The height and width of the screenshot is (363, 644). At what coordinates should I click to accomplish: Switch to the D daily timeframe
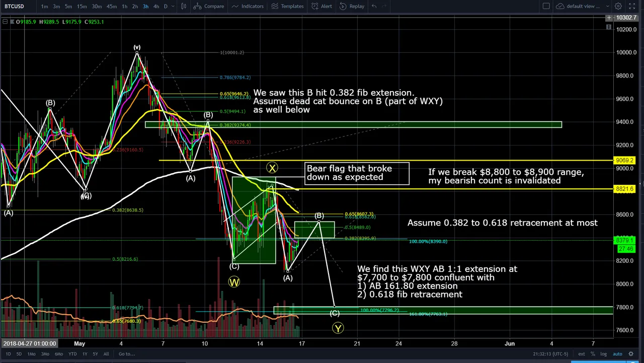pos(166,6)
